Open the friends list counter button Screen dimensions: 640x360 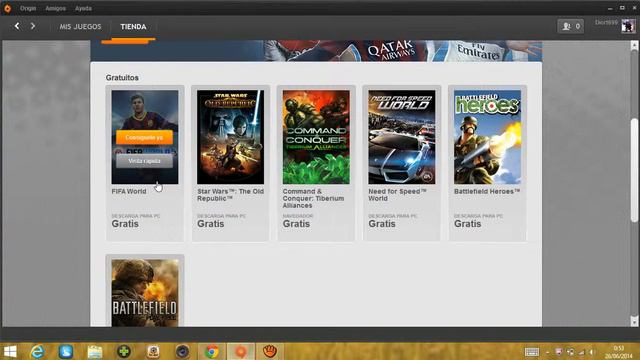(571, 26)
